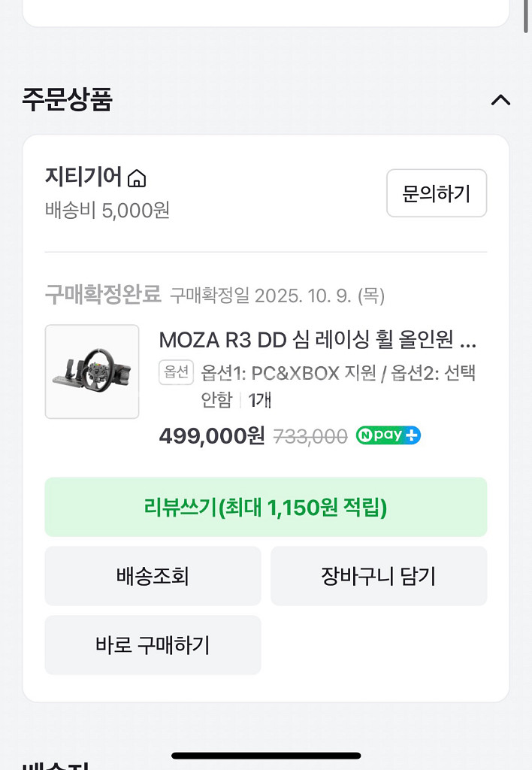Add item using 장바구니 담기
The height and width of the screenshot is (770, 532).
379,576
